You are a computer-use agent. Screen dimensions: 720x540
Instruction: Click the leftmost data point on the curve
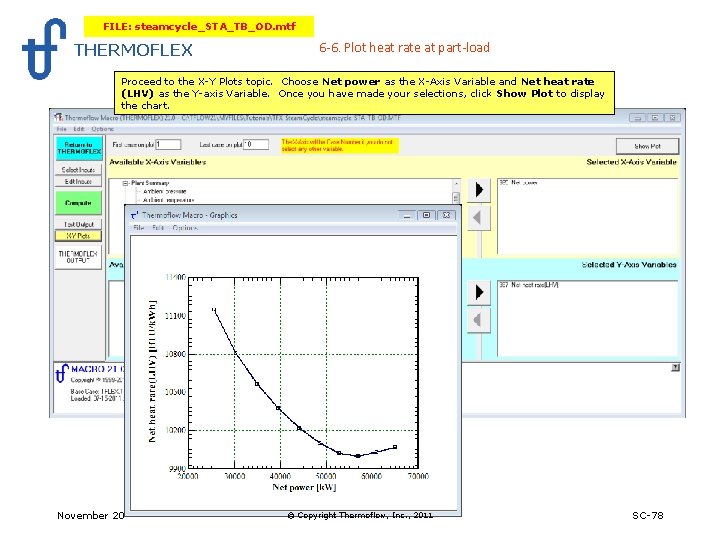click(x=214, y=310)
